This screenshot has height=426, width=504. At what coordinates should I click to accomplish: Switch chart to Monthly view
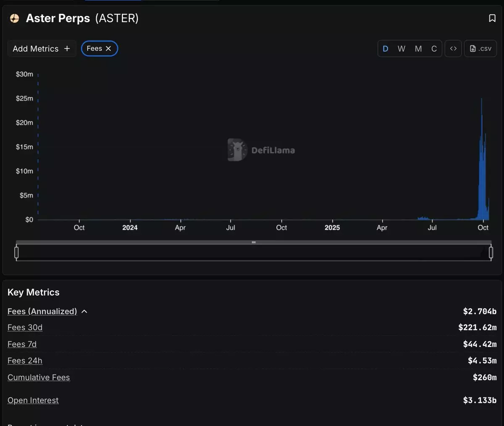coord(418,49)
